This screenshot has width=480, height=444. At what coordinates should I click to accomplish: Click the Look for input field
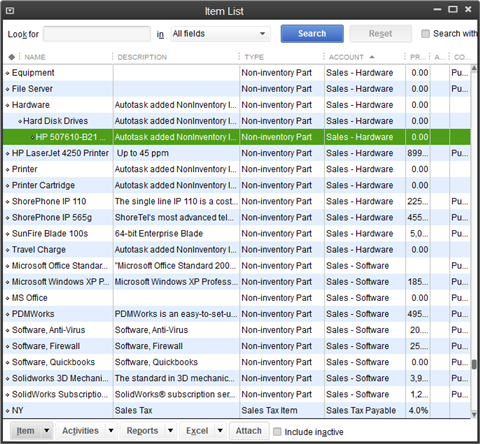click(97, 34)
